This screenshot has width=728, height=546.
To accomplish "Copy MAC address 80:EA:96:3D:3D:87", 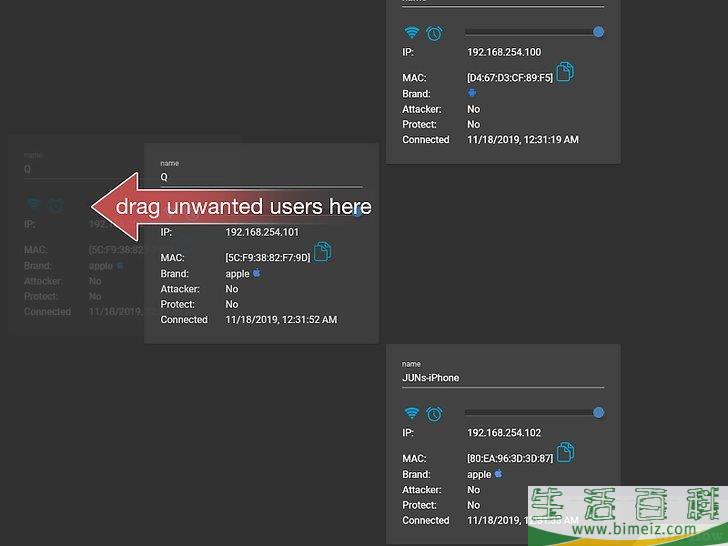I will (565, 453).
